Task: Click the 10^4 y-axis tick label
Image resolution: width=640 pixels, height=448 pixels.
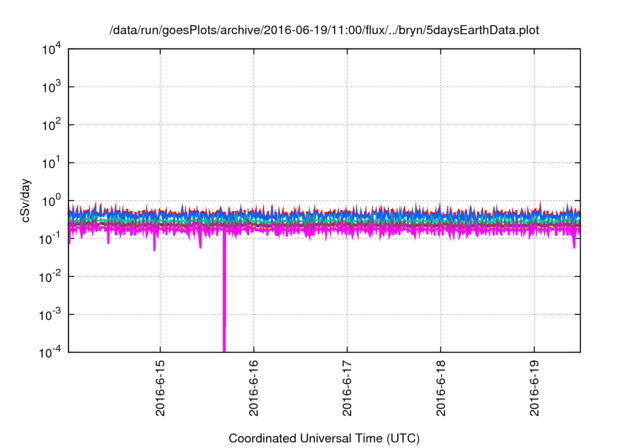Action: (x=52, y=50)
